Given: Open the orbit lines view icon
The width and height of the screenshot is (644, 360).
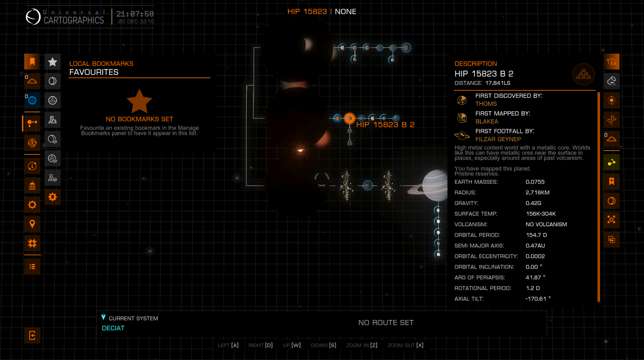Looking at the screenshot, I should 32,143.
